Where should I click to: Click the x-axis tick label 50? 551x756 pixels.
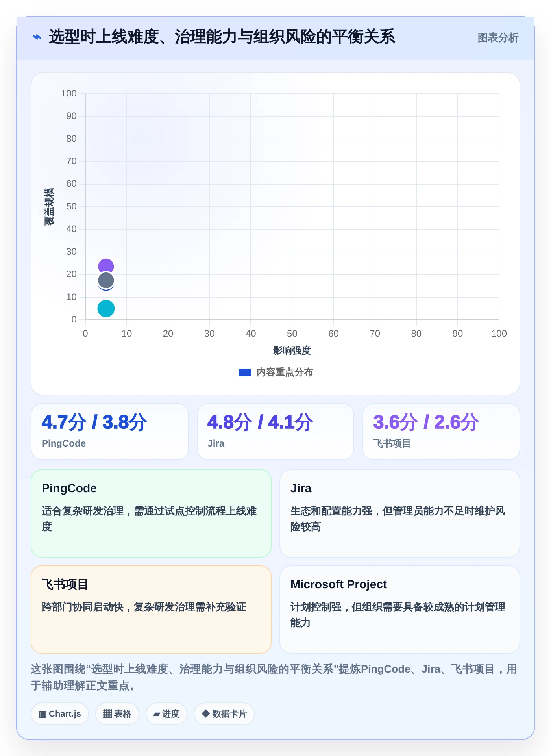pos(292,334)
